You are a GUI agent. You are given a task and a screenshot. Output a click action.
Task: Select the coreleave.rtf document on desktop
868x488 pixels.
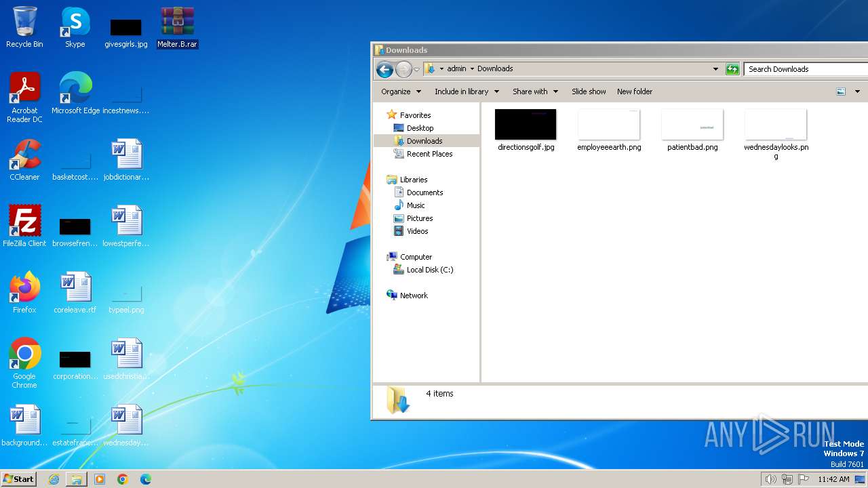75,293
